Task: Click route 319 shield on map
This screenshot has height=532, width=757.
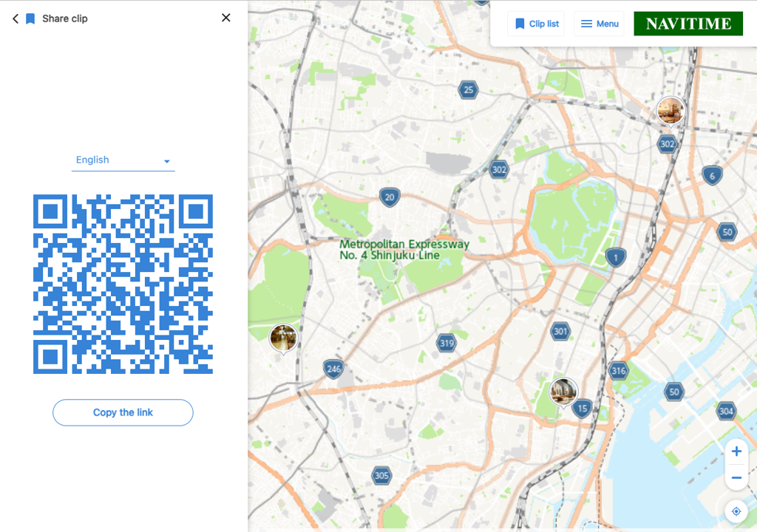Action: click(447, 344)
